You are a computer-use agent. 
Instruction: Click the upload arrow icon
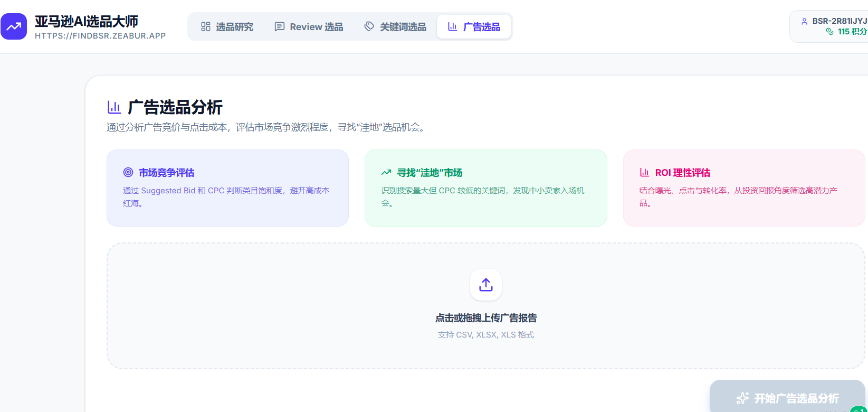click(x=485, y=285)
